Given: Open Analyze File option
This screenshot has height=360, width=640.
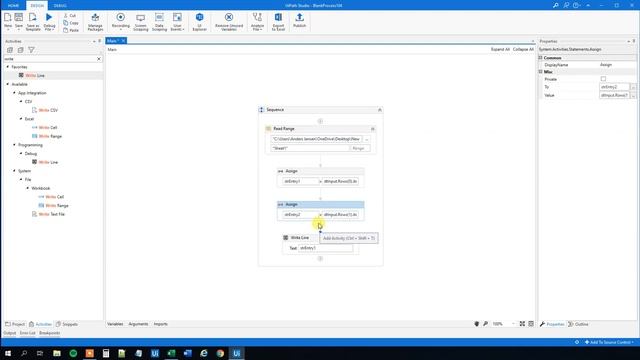Looking at the screenshot, I should (257, 22).
